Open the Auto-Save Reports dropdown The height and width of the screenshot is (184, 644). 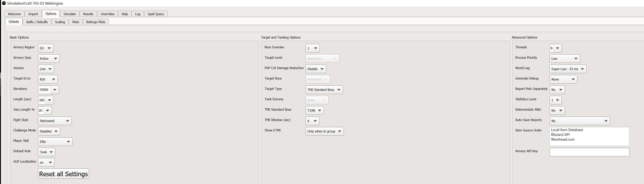pyautogui.click(x=579, y=121)
